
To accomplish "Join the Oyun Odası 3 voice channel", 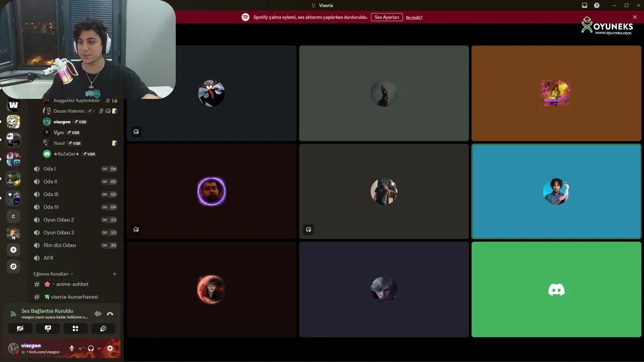I will (x=75, y=232).
